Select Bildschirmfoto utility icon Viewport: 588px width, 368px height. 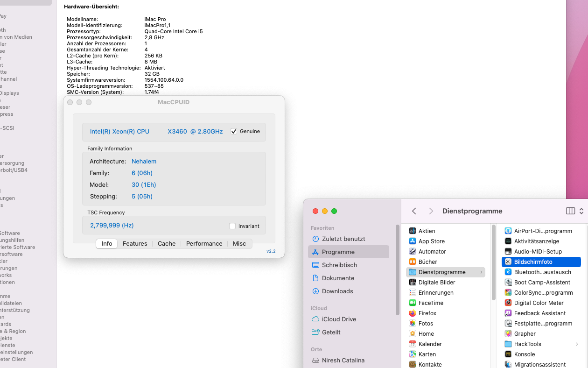pyautogui.click(x=508, y=262)
